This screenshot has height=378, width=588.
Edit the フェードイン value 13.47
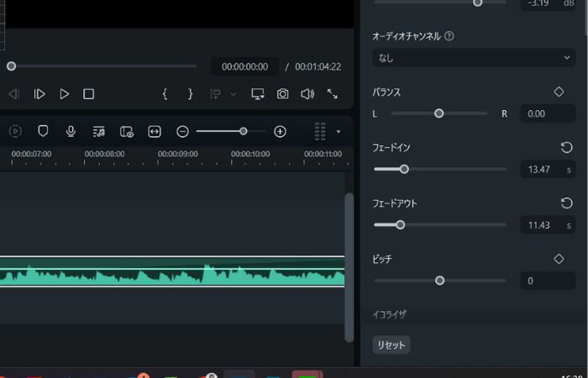pyautogui.click(x=548, y=170)
